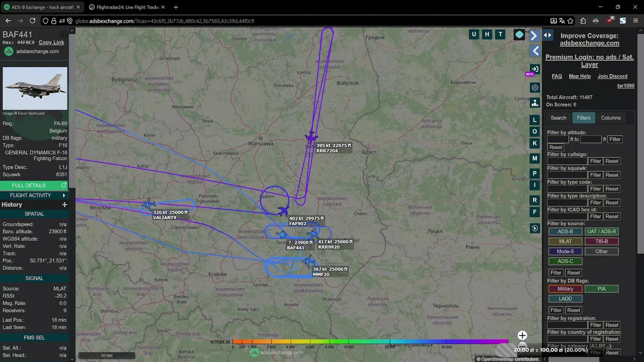Image resolution: width=644 pixels, height=362 pixels.
Task: Toggle the PIA DB flag filter
Action: pos(601,289)
